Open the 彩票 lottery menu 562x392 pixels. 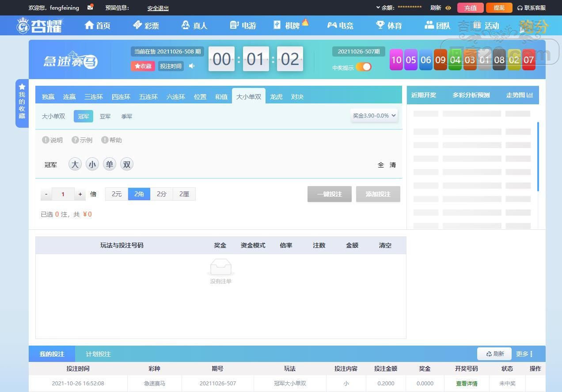click(146, 26)
